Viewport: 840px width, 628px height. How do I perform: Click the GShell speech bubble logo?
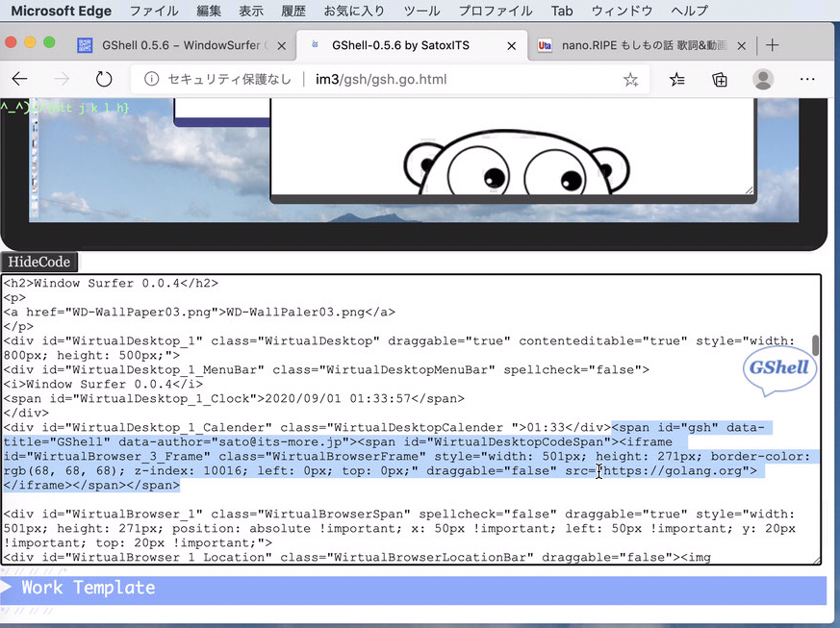pos(780,371)
